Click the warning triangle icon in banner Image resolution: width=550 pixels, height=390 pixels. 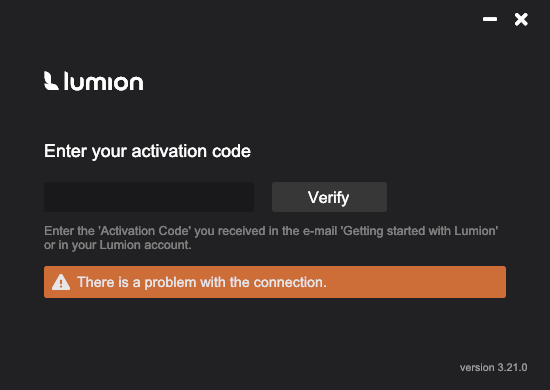pyautogui.click(x=61, y=282)
